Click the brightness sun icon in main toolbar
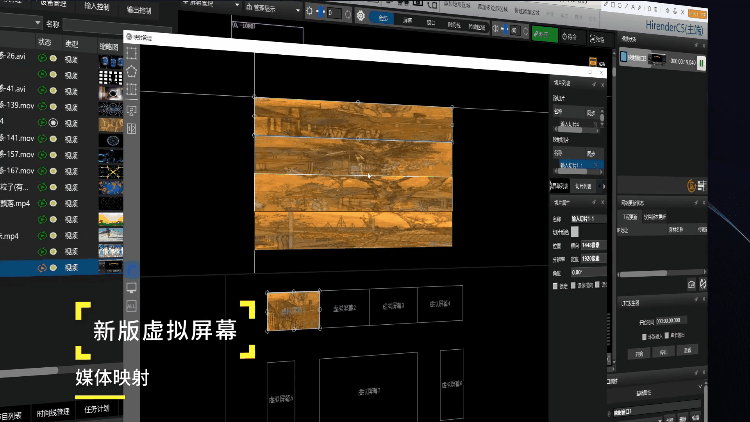750x422 pixels. [x=309, y=11]
